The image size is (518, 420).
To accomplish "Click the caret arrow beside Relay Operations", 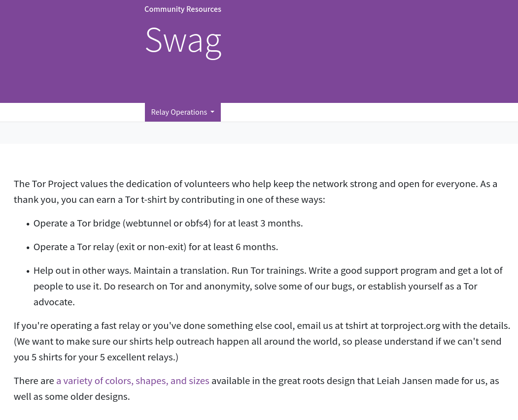I will pos(212,112).
